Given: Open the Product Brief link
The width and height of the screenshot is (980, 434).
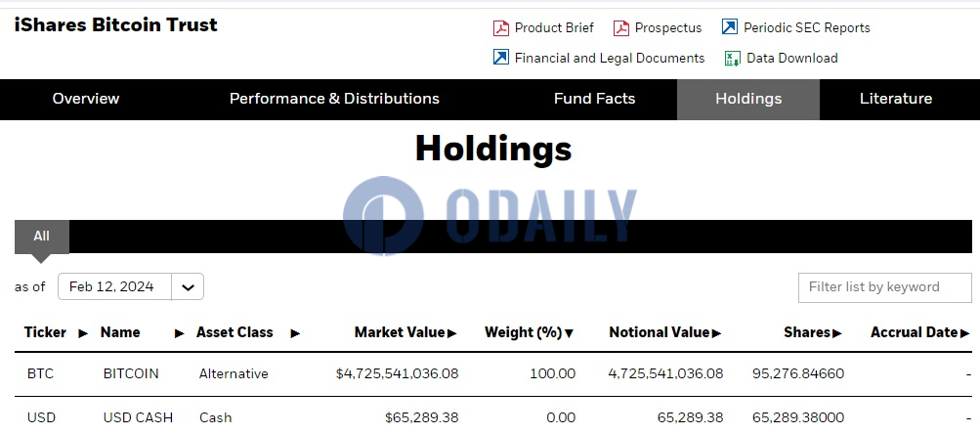Looking at the screenshot, I should click(554, 28).
